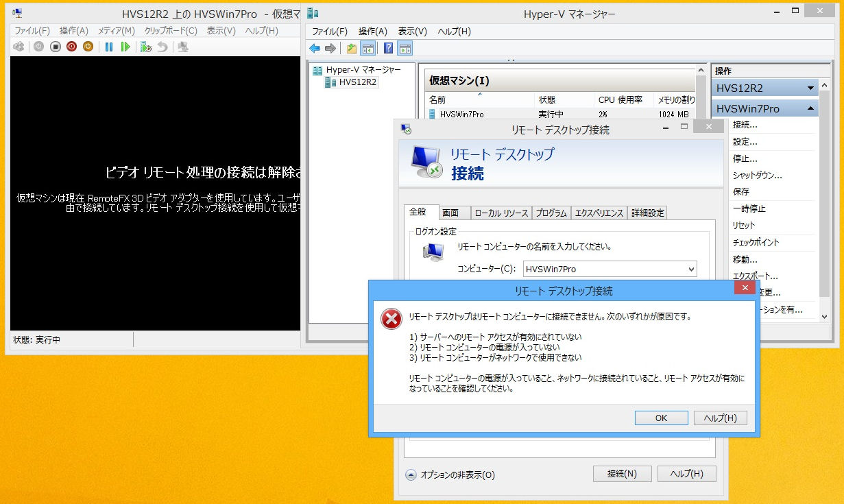Shut down the VM using the red power icon
844x504 pixels.
(x=71, y=47)
